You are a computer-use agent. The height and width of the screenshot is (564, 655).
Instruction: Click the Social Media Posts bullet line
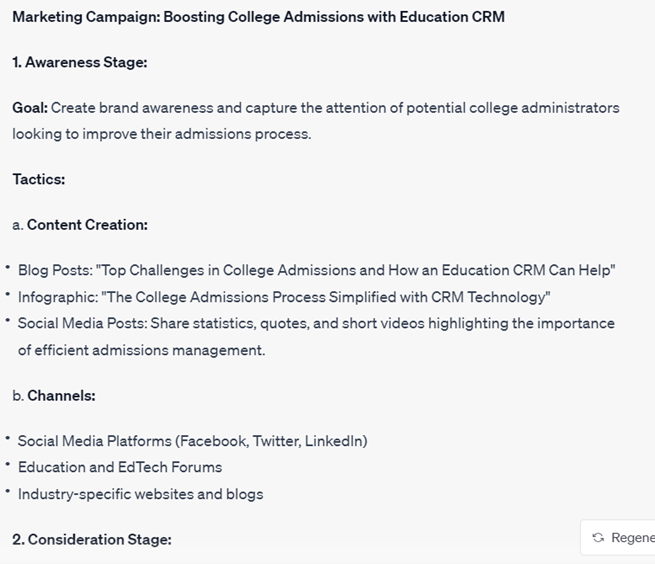pos(316,323)
